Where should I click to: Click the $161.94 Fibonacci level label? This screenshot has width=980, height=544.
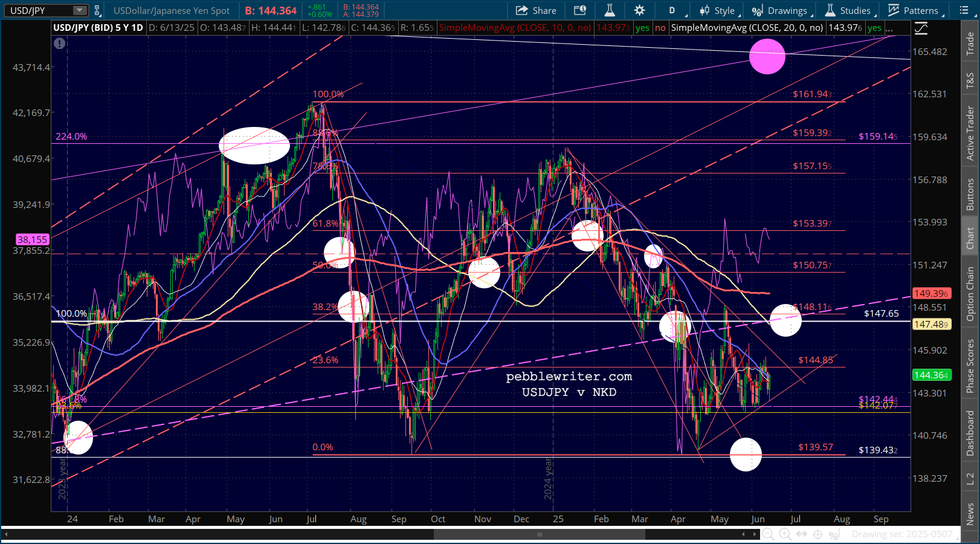[x=813, y=94]
